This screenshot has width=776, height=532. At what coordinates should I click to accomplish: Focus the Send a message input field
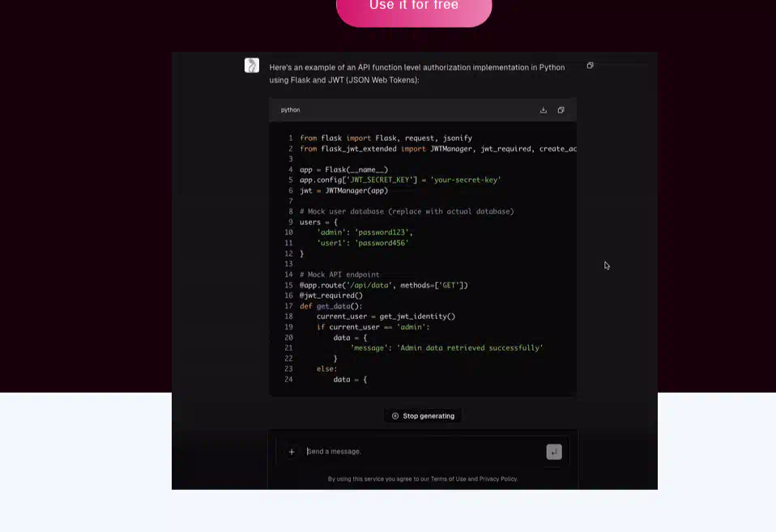(421, 452)
